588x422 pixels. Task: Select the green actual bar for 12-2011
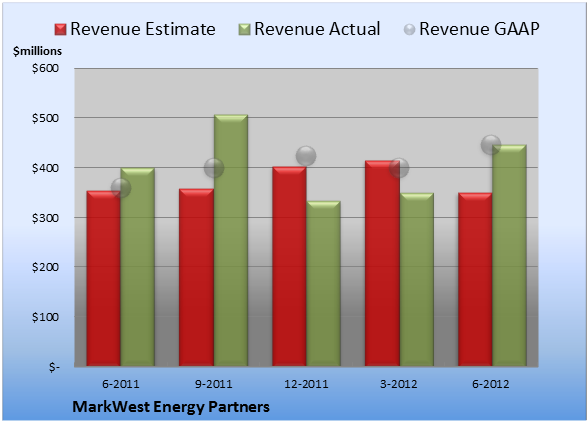pos(323,284)
